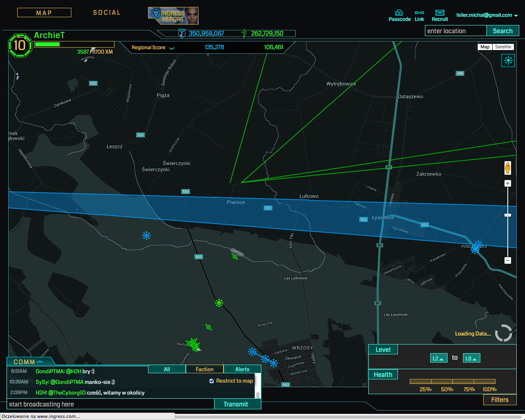
Task: Focus the enter location search field
Action: point(456,31)
